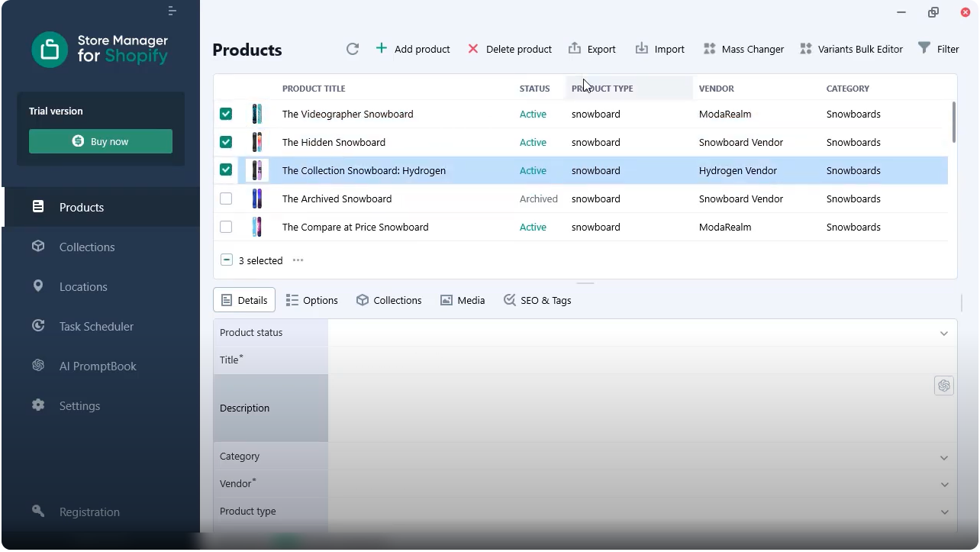Open Products in the sidebar
This screenshot has height=552, width=980.
point(101,207)
